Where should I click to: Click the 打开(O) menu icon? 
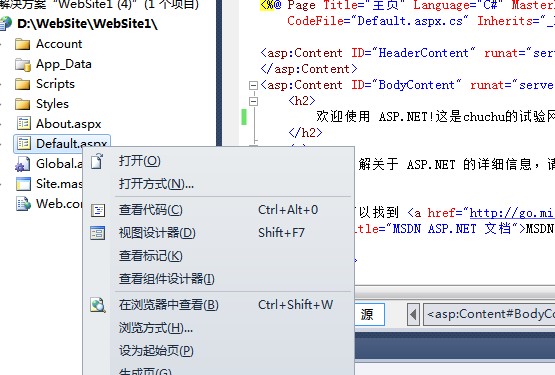97,161
